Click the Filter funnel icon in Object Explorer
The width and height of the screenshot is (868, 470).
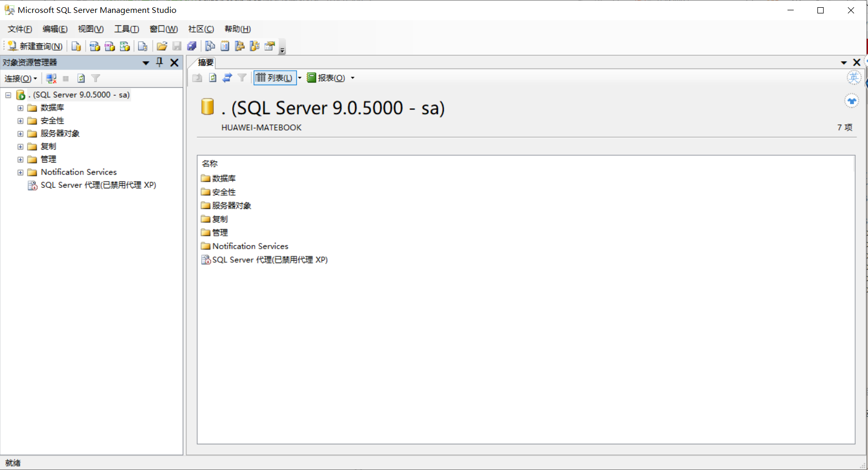(95, 78)
